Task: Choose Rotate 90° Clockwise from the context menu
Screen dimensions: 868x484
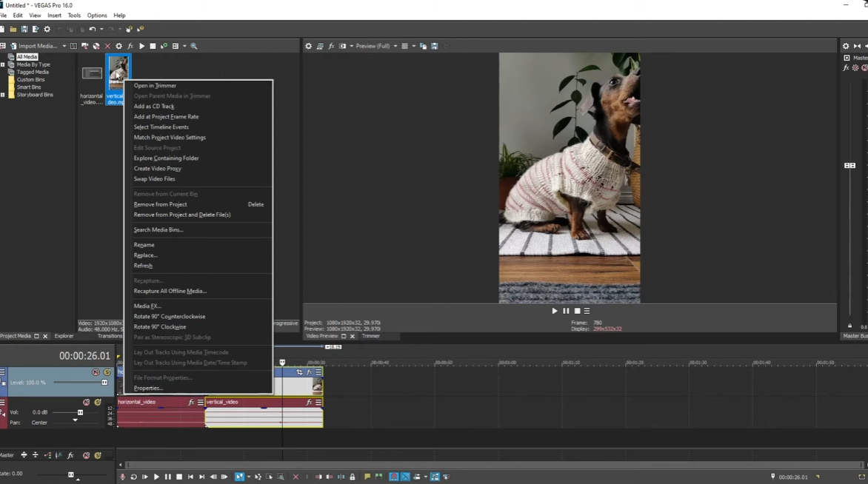Action: [x=160, y=327]
